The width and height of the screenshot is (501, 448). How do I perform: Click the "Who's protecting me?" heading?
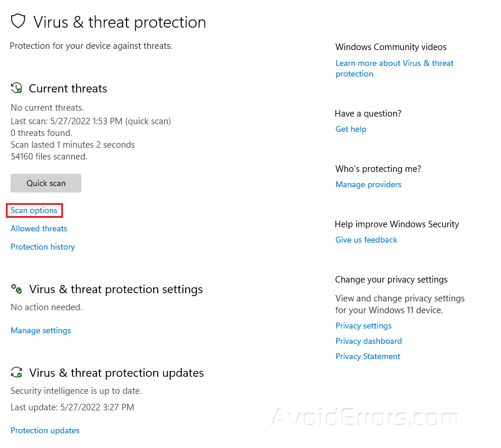coord(378,169)
